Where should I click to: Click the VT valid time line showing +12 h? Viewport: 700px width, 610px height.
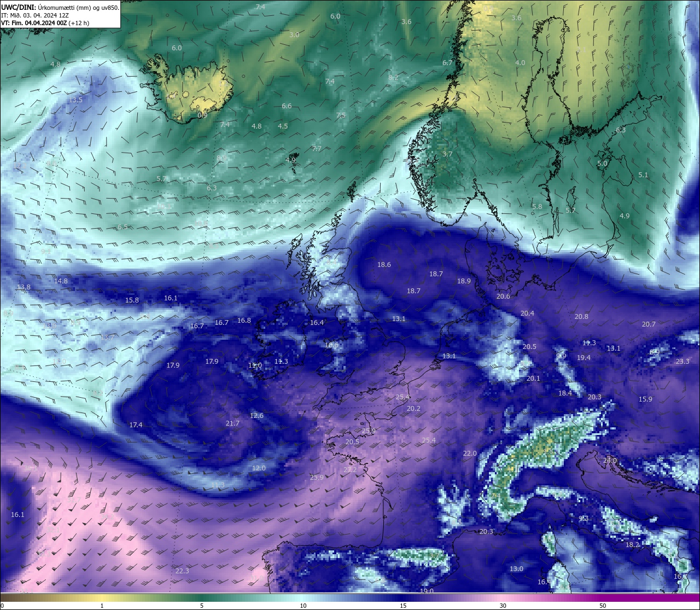point(45,23)
